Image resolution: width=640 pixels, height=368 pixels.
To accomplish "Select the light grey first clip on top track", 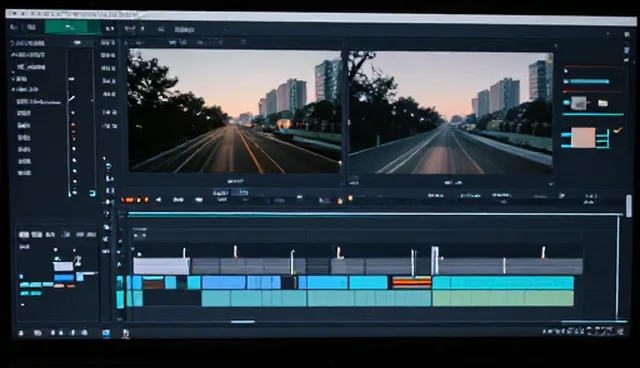I will pyautogui.click(x=162, y=266).
